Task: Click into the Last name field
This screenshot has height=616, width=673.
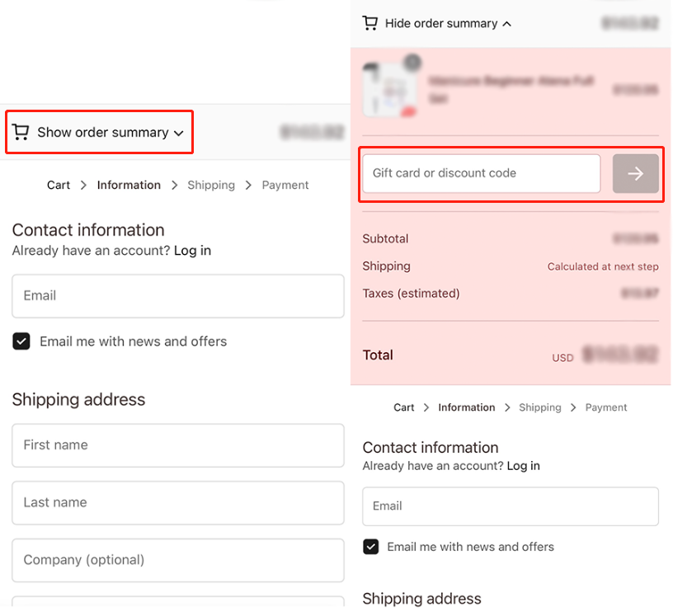Action: (x=177, y=503)
